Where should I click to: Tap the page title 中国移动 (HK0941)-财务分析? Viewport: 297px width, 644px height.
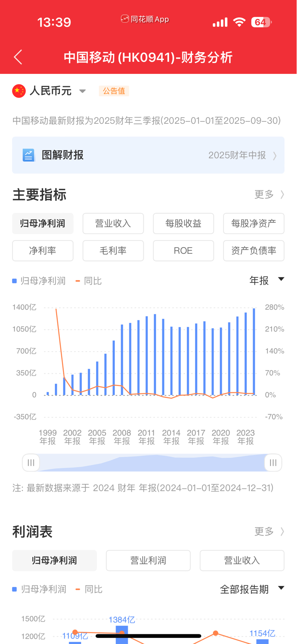(x=148, y=57)
